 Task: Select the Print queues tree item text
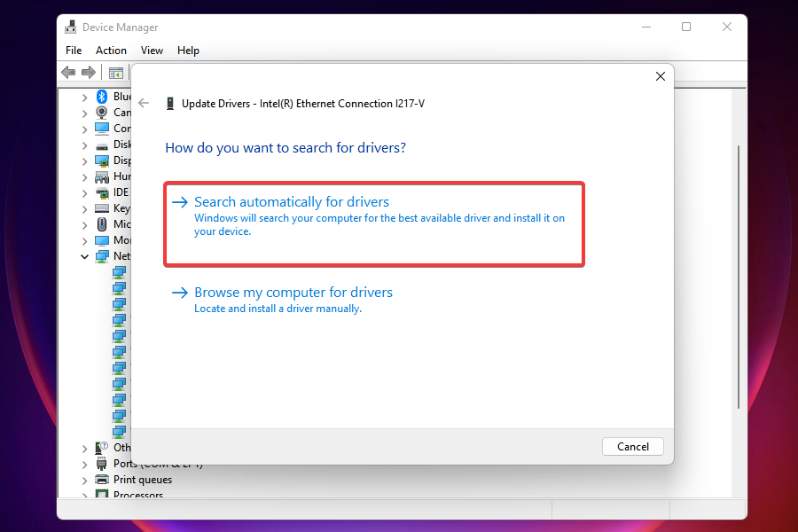(143, 480)
